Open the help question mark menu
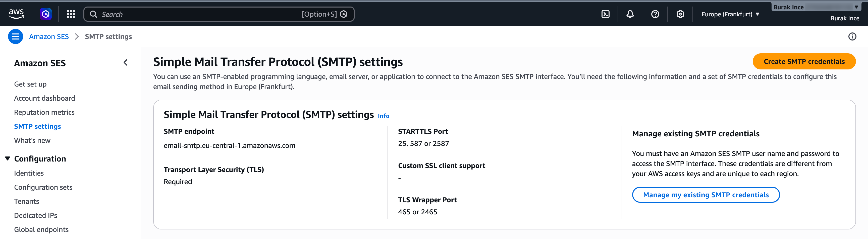 pyautogui.click(x=655, y=14)
